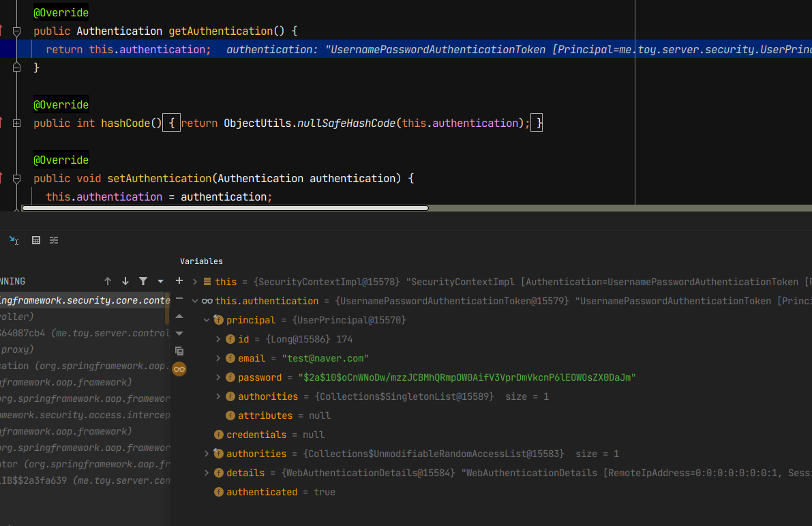Go to previous frame with up arrow
Screen dimensions: 812x526
coord(108,281)
